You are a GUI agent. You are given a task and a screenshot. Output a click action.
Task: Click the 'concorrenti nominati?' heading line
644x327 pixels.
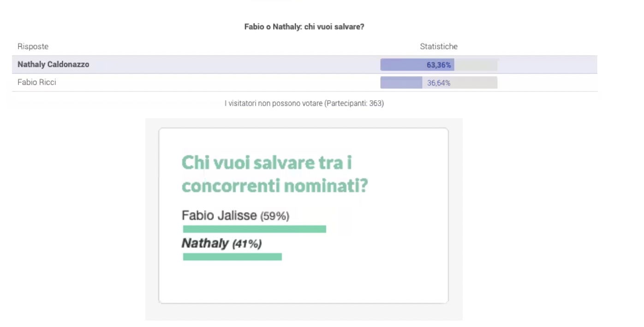(x=275, y=186)
